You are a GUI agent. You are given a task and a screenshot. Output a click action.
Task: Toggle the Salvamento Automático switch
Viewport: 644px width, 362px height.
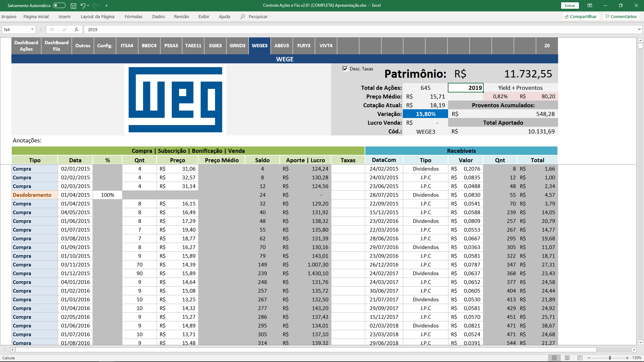[x=59, y=5]
